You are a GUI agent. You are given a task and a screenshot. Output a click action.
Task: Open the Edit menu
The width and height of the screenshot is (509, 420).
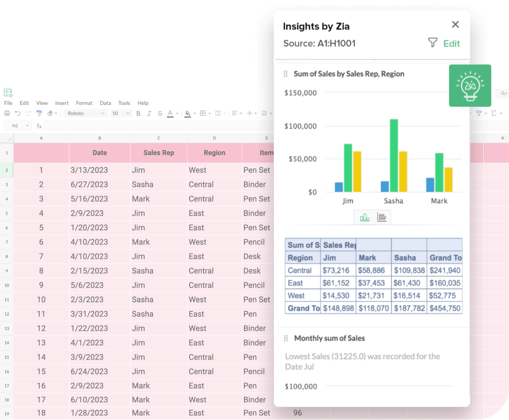[x=24, y=103]
